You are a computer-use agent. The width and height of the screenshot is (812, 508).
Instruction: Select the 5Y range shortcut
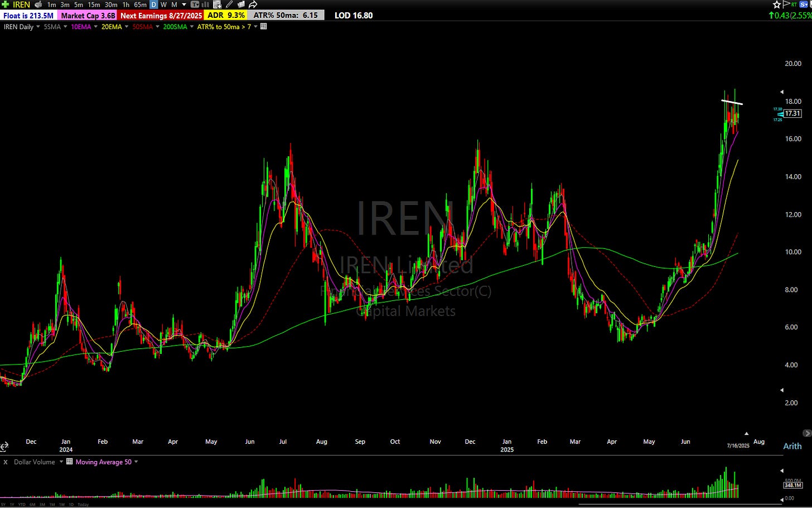3,505
